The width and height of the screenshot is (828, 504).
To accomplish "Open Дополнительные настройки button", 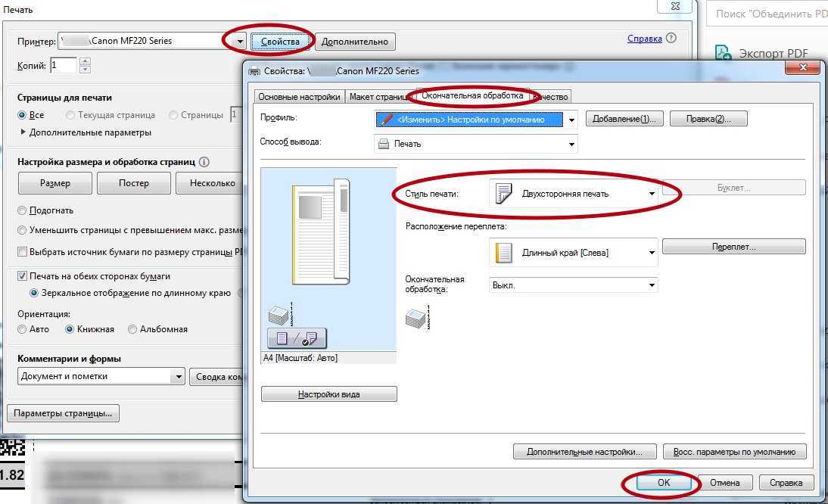I will pyautogui.click(x=584, y=452).
